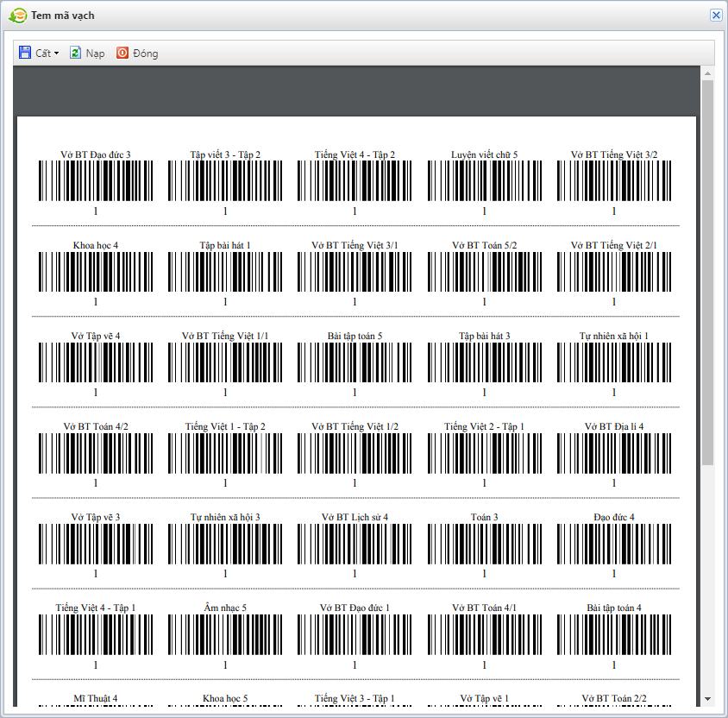
Task: Click the scrollbar up arrow
Action: 707,73
